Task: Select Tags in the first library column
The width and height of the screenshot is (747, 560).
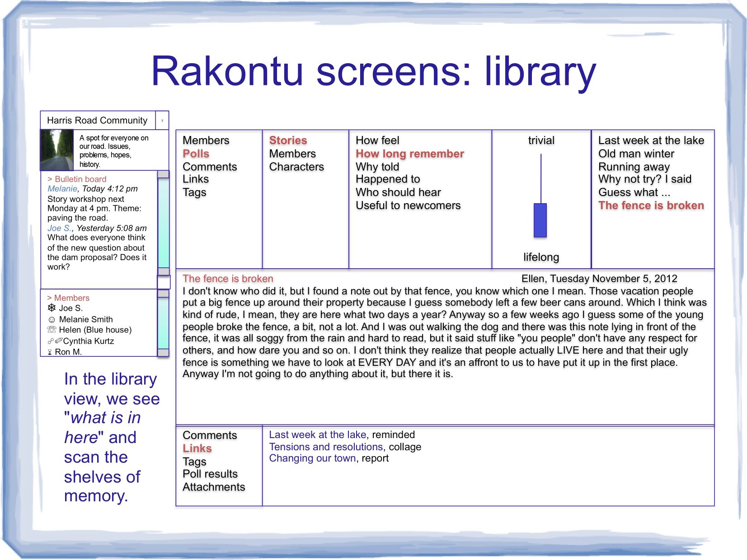Action: [x=194, y=192]
